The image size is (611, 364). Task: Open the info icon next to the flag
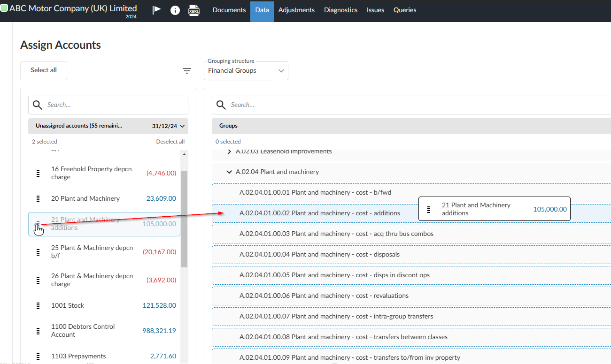click(175, 9)
